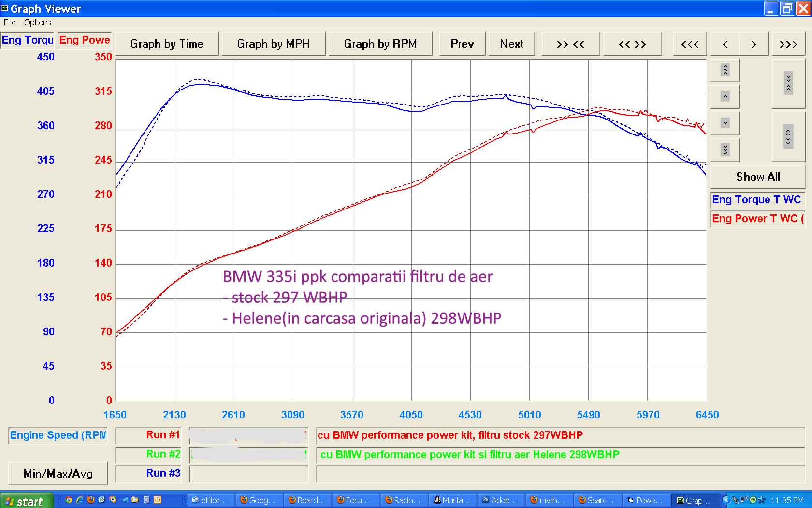
Task: Select the Eng Power axis label
Action: (85, 40)
